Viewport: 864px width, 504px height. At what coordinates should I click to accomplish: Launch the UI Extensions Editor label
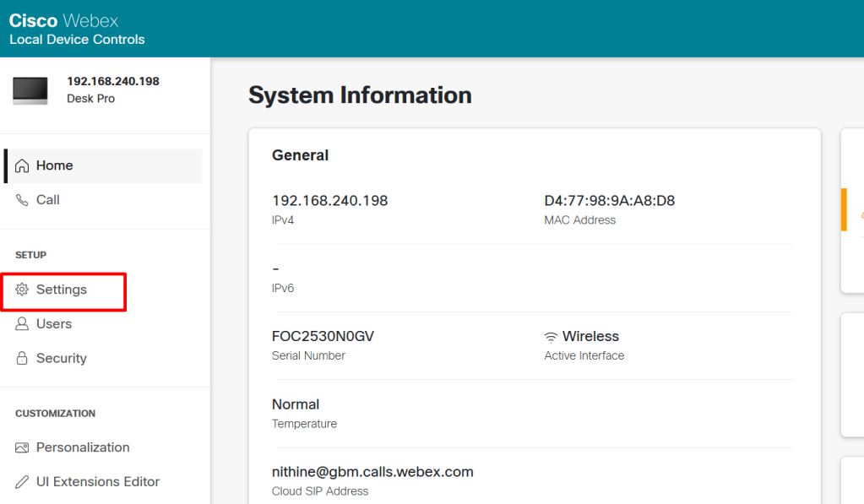coord(98,482)
